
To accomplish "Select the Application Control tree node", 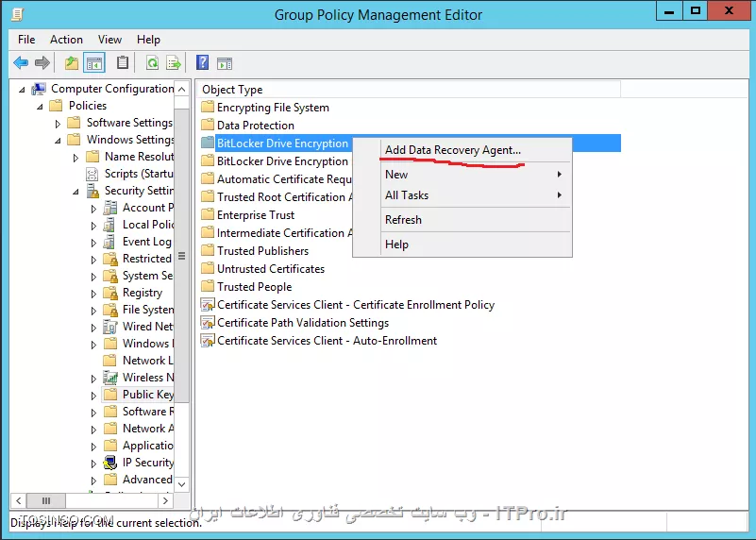I will pyautogui.click(x=147, y=446).
